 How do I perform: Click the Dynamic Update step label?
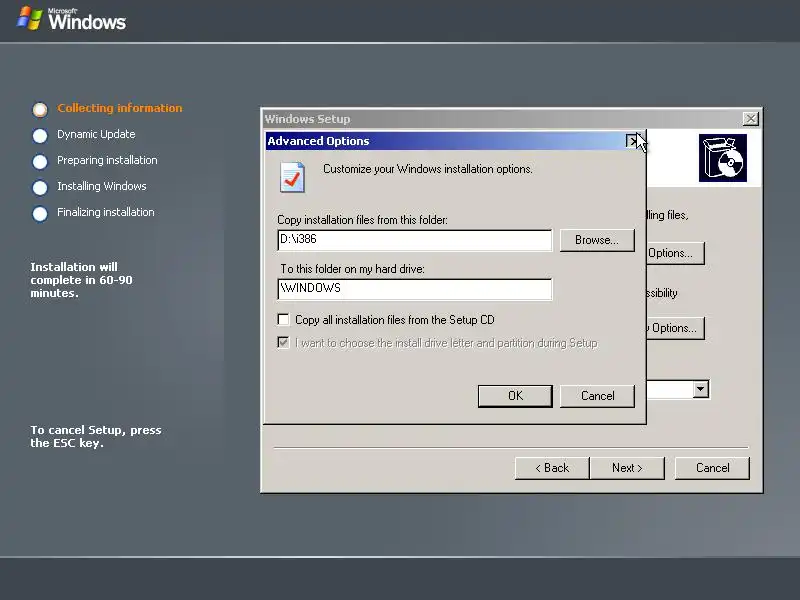click(x=96, y=134)
